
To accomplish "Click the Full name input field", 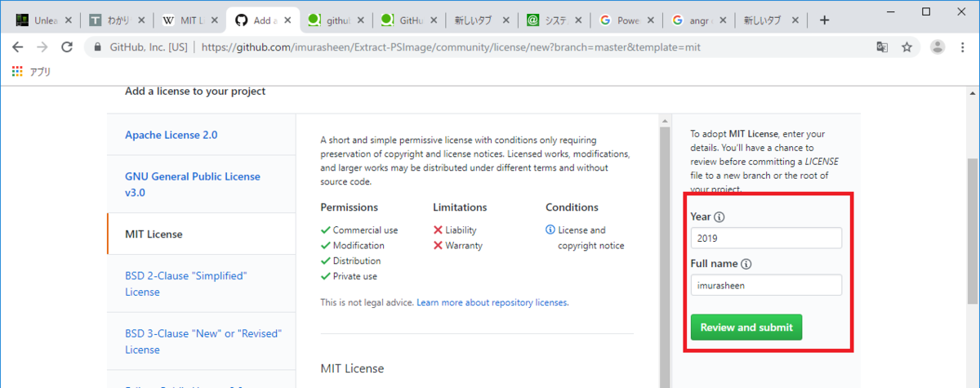I will click(x=766, y=285).
